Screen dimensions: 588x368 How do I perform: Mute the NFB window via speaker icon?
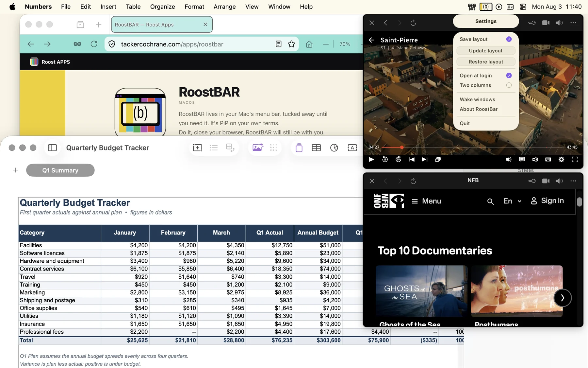559,181
